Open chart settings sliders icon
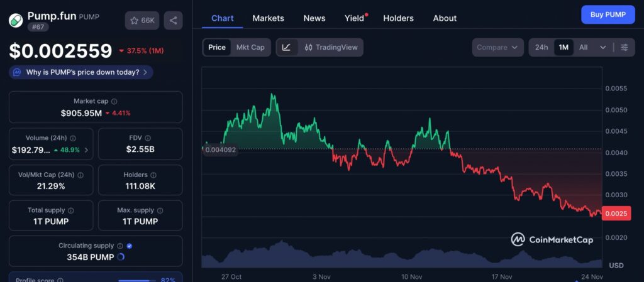644x282 pixels. click(x=625, y=48)
